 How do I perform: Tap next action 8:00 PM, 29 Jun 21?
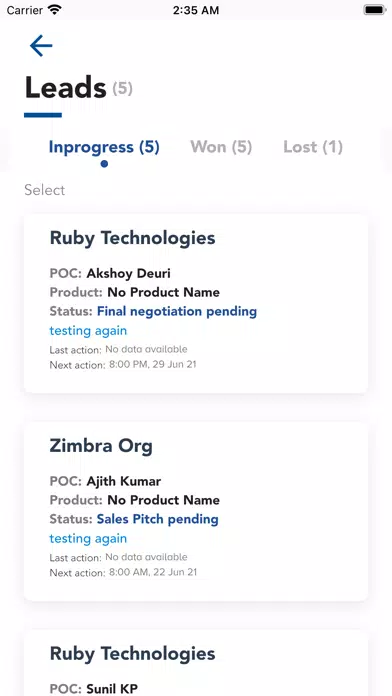pos(153,365)
